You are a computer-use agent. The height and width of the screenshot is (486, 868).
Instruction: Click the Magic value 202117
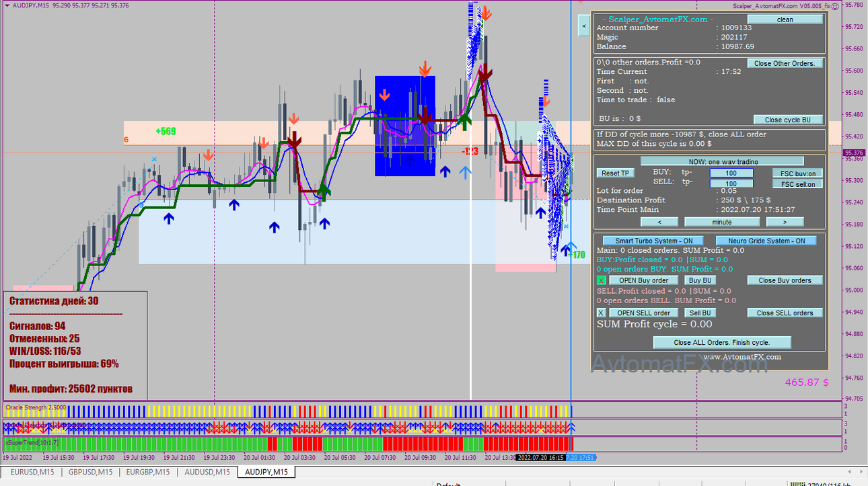[x=733, y=37]
